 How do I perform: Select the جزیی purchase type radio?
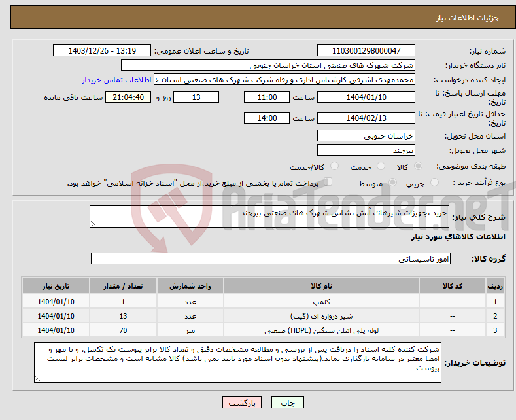pyautogui.click(x=434, y=183)
